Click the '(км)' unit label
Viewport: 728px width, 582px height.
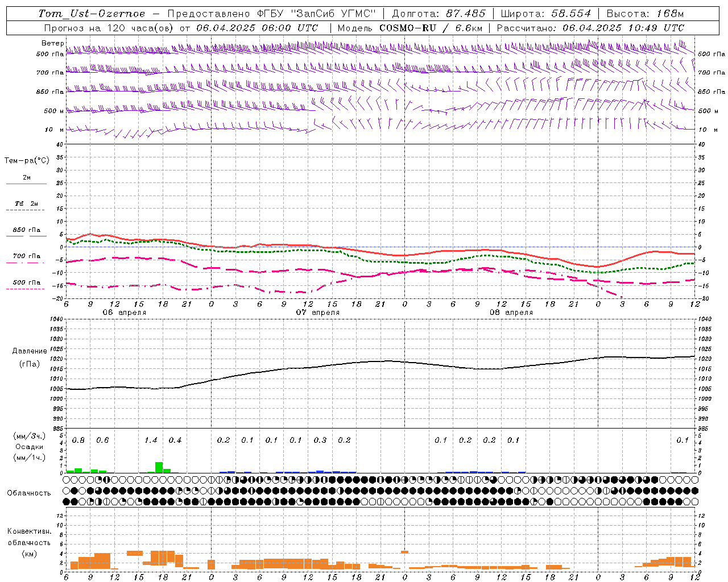(x=30, y=554)
